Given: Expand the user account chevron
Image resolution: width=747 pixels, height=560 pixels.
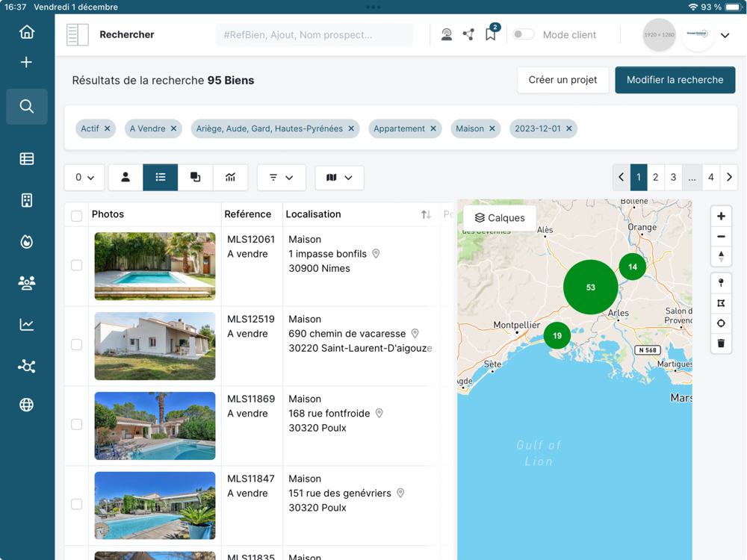Looking at the screenshot, I should pos(725,35).
